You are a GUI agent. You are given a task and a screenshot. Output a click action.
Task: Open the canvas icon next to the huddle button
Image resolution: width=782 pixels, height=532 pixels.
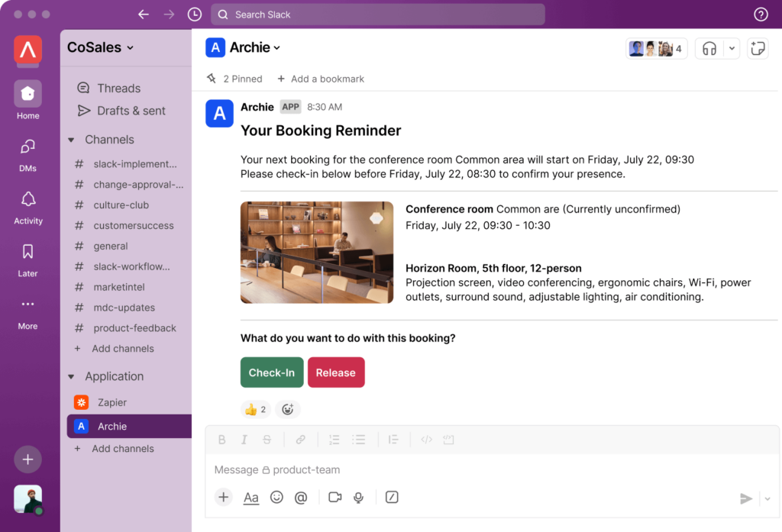[757, 47]
